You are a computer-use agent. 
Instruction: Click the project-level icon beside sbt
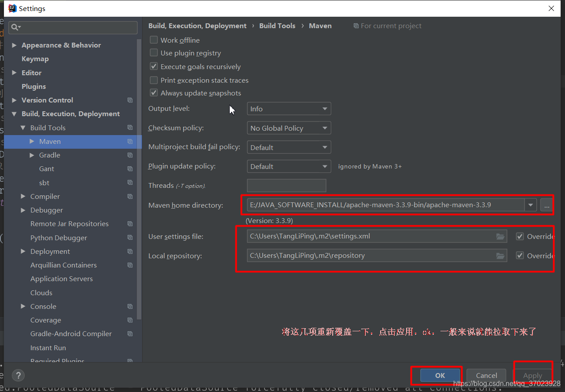(130, 183)
